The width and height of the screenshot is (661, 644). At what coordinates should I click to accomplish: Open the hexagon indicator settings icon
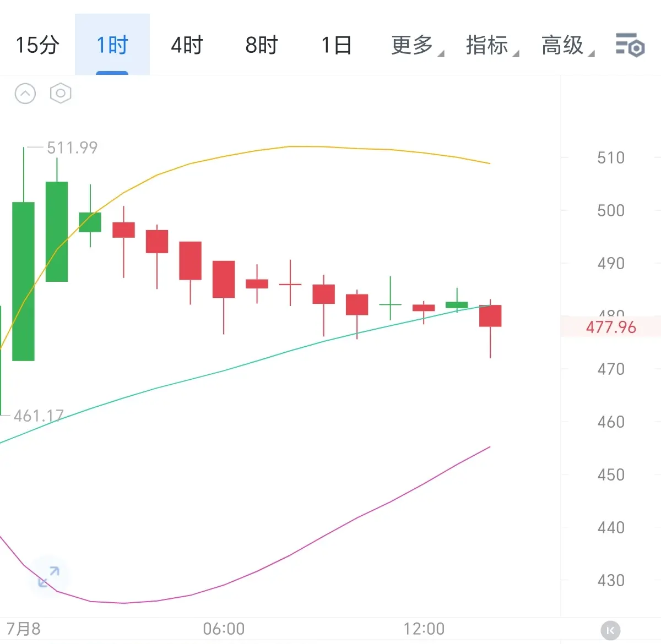[x=61, y=94]
